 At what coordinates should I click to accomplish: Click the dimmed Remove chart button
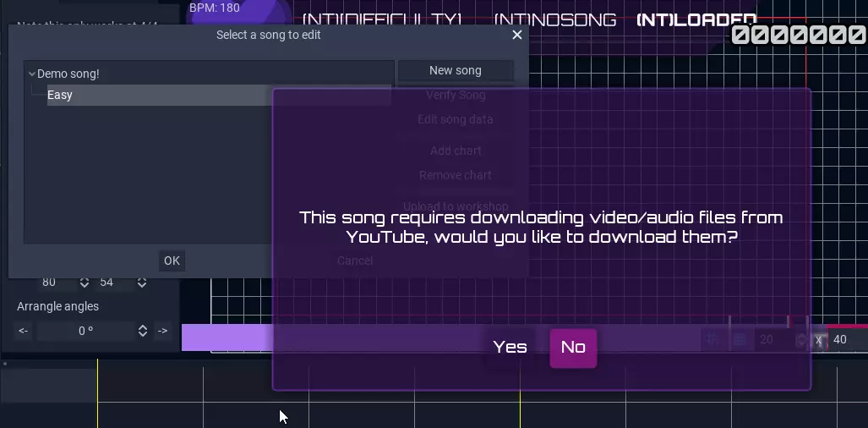(x=456, y=176)
